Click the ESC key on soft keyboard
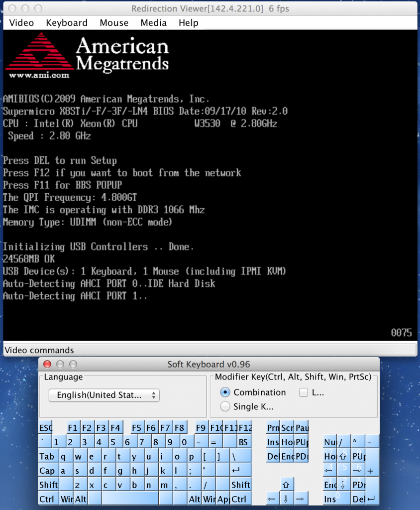The image size is (420, 510). click(46, 427)
